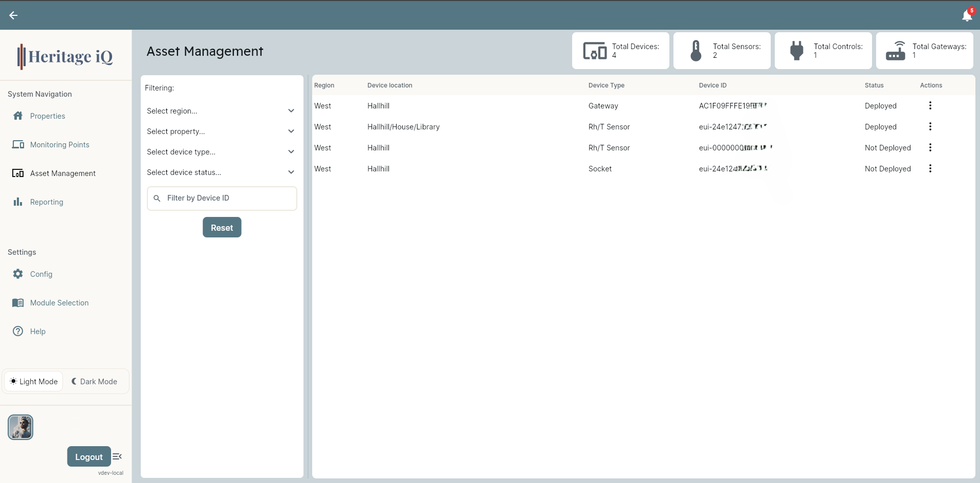Screen dimensions: 980x483
Task: Click the Properties house icon
Action: point(18,116)
